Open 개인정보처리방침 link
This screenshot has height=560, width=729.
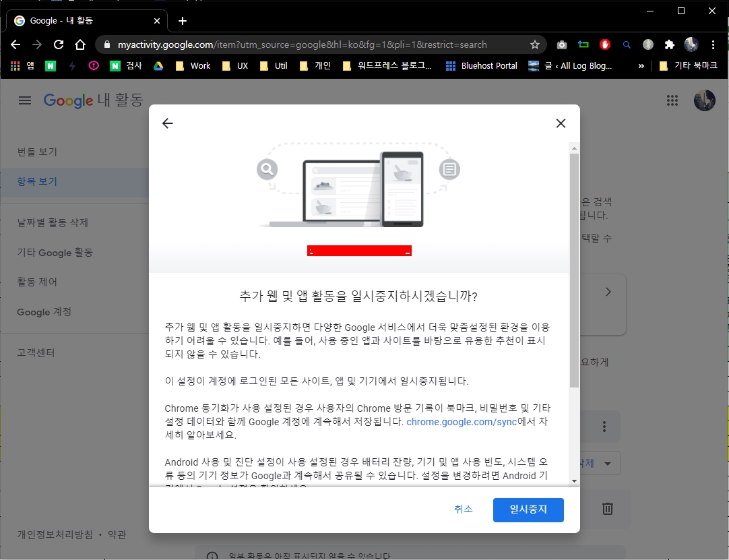(x=55, y=534)
